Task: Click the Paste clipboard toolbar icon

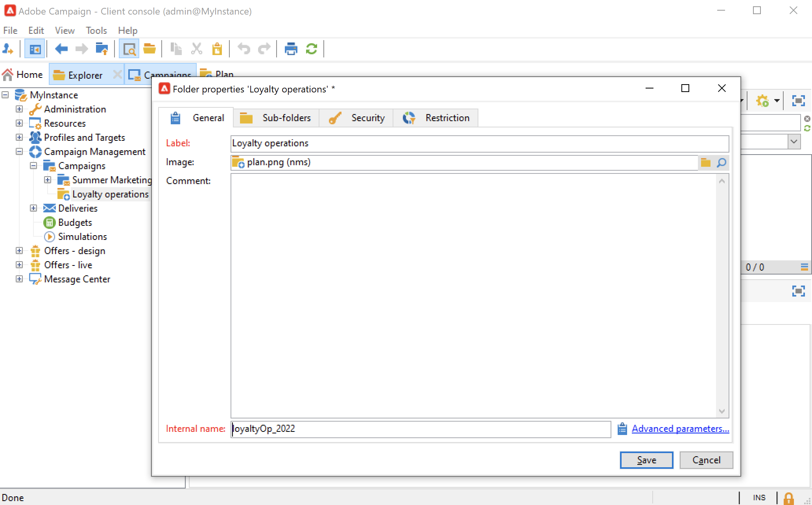Action: tap(217, 49)
